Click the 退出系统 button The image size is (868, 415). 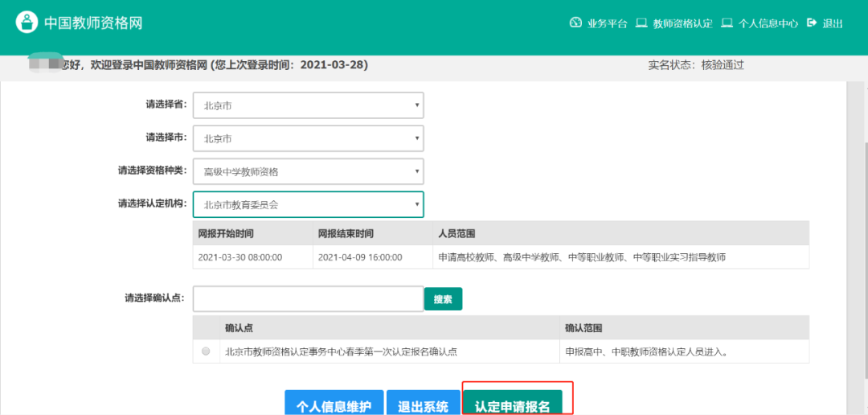click(423, 405)
